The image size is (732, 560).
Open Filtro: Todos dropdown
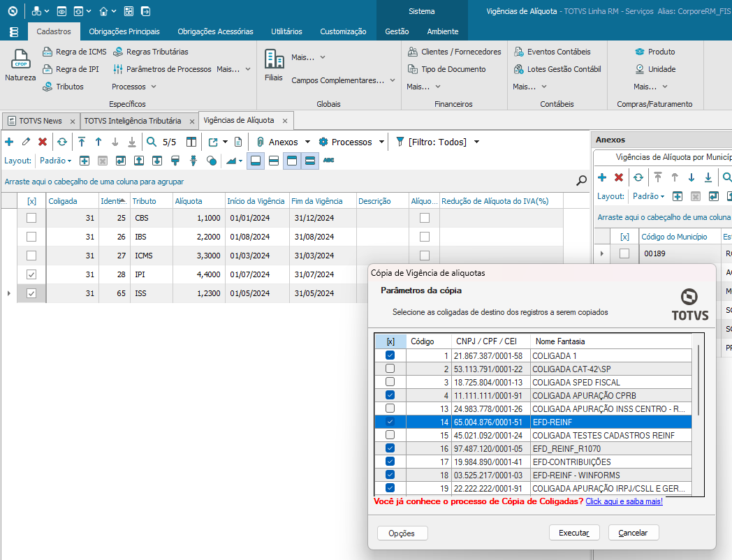tap(438, 142)
